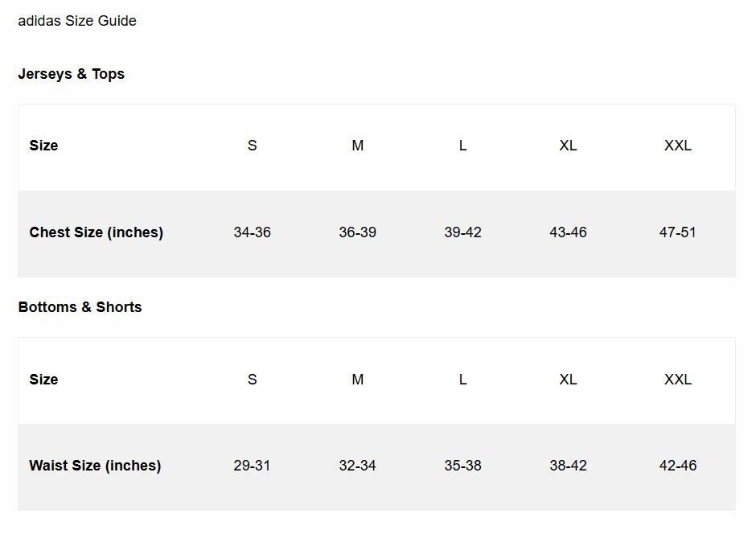Select the Bottoms & Shorts heading
This screenshot has height=534, width=756.
(x=80, y=307)
